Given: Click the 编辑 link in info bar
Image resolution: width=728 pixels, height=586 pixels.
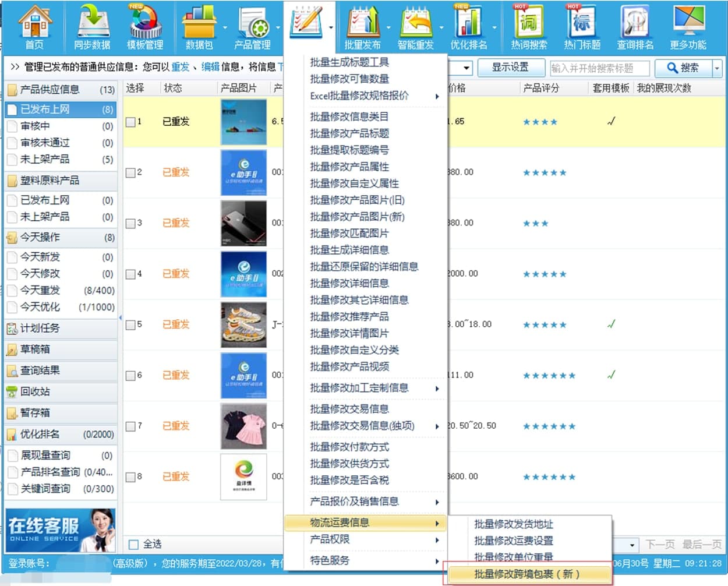Looking at the screenshot, I should click(x=210, y=67).
